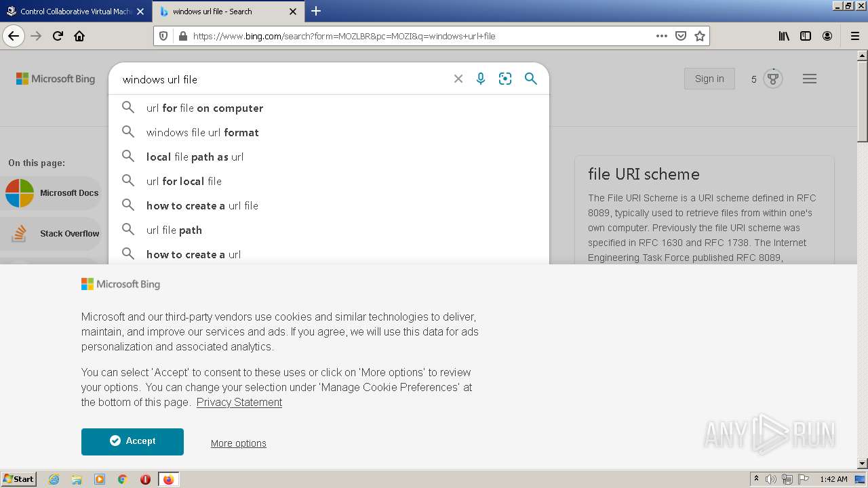The width and height of the screenshot is (868, 488).
Task: Click the Microsoft Bing logo
Action: (56, 79)
